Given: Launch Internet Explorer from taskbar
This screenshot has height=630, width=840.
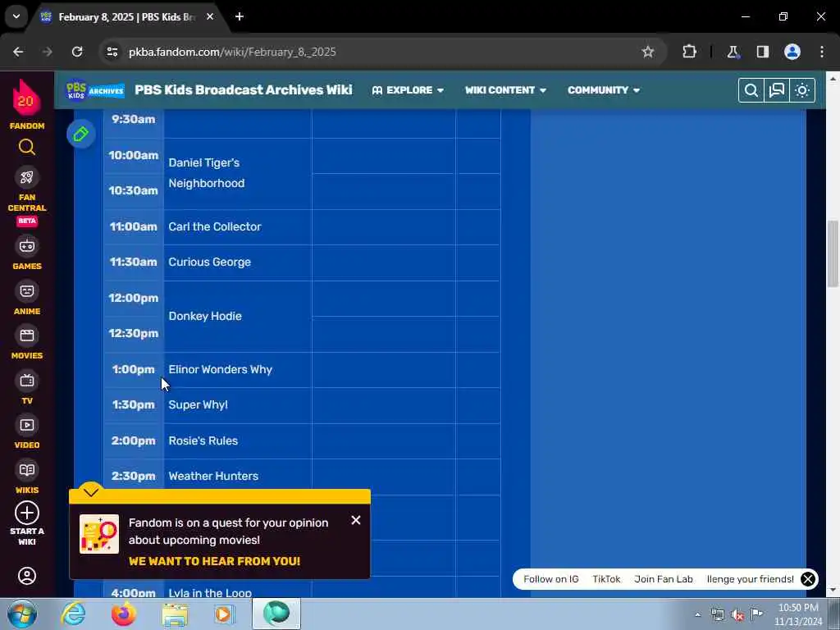Looking at the screenshot, I should [73, 614].
